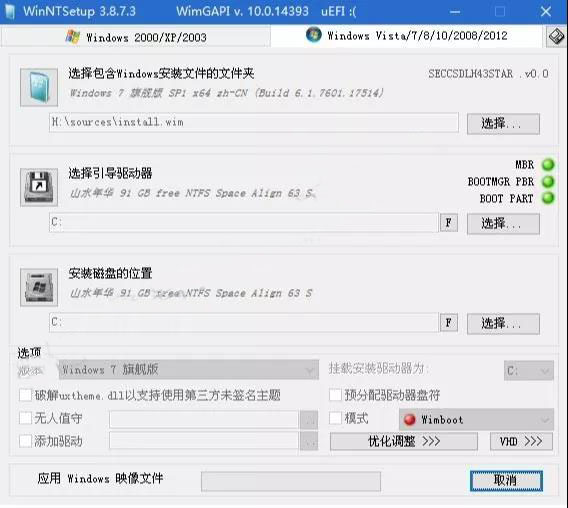Click the Windows installation source folder icon
Image resolution: width=568 pixels, height=508 pixels.
(x=39, y=87)
